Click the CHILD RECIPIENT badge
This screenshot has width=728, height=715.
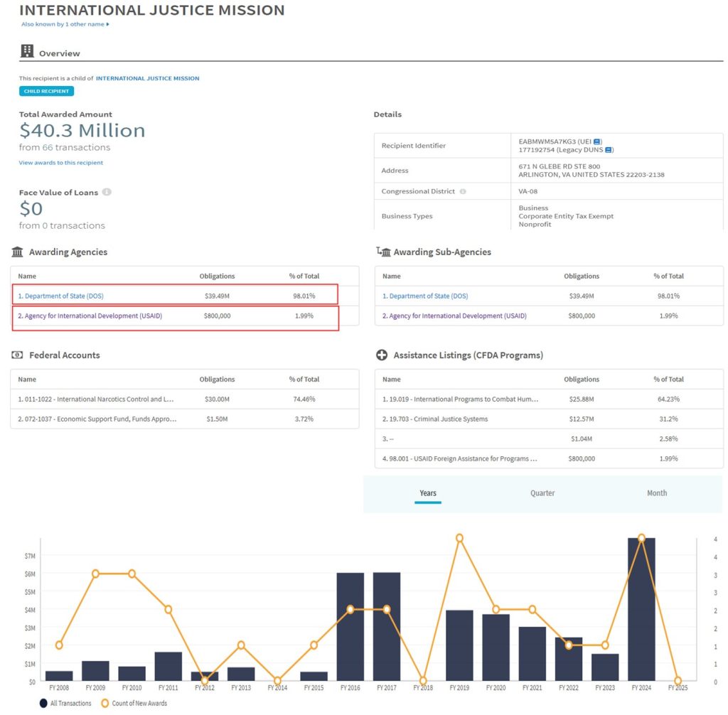point(46,91)
